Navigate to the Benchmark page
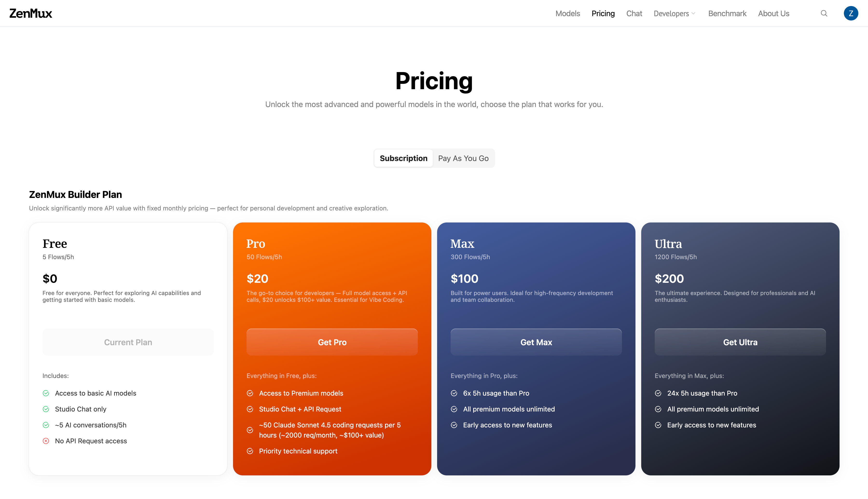This screenshot has width=868, height=499. [727, 13]
